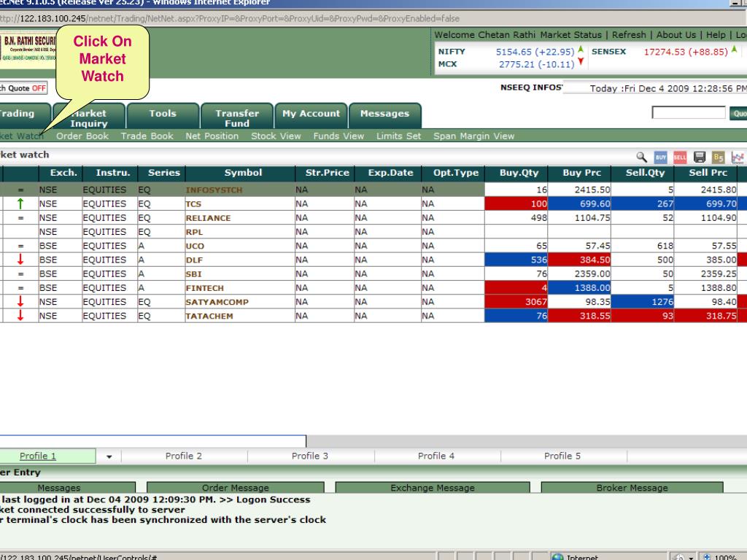Click the floppy disk save icon
Image resolution: width=747 pixels, height=560 pixels.
click(x=700, y=157)
